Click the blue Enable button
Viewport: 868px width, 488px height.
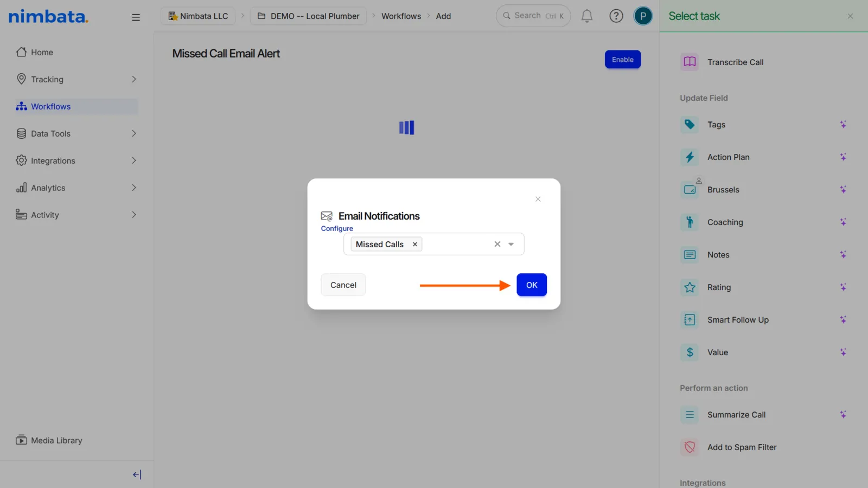click(623, 60)
